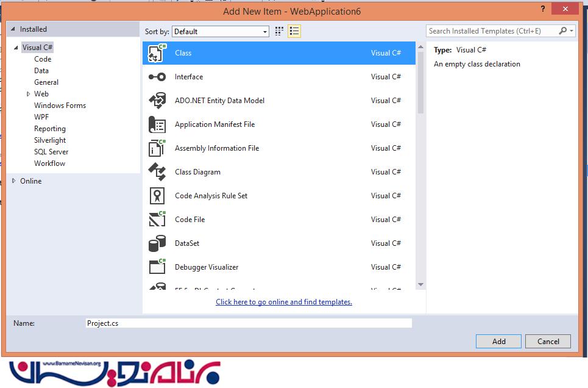Pick the Application Manifest File icon
This screenshot has height=388, width=588.
pos(157,124)
